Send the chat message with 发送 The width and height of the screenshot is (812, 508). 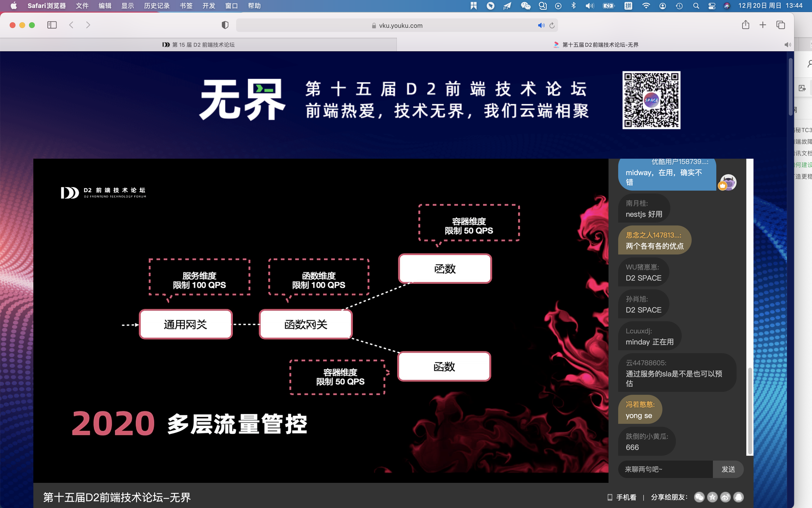728,469
